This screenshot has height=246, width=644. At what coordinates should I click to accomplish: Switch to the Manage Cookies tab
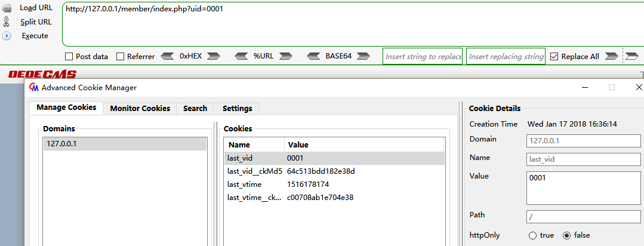[66, 107]
